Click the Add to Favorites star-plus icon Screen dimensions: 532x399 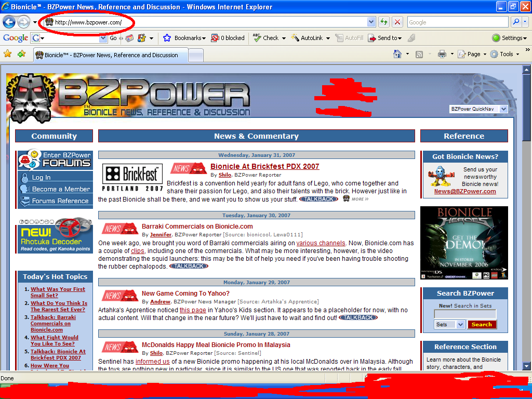coord(21,54)
